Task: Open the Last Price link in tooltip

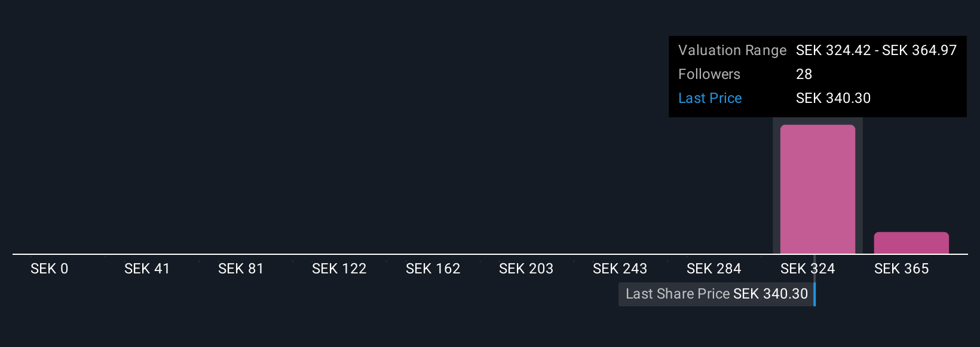Action: point(710,98)
